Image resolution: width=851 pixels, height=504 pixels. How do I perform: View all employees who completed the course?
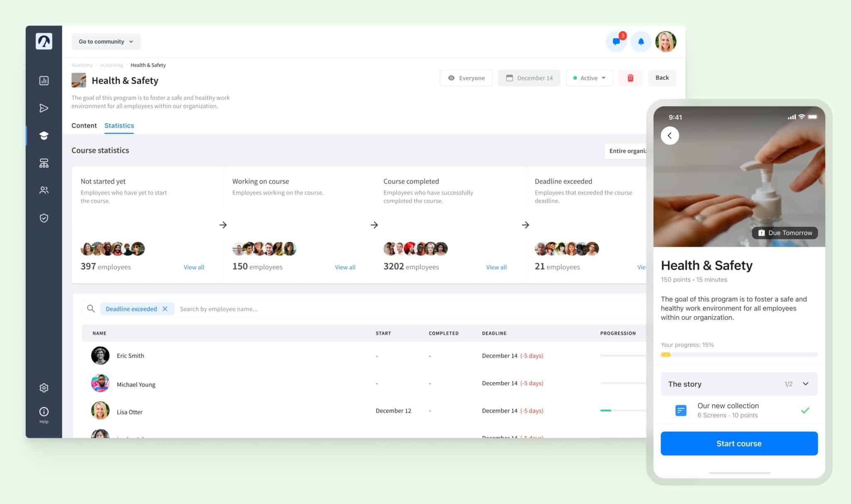[496, 267]
